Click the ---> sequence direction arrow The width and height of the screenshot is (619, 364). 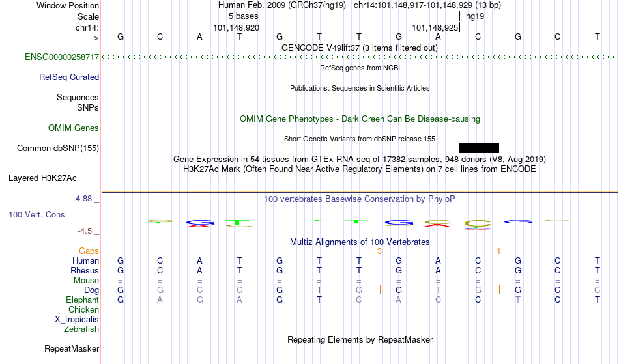(92, 38)
